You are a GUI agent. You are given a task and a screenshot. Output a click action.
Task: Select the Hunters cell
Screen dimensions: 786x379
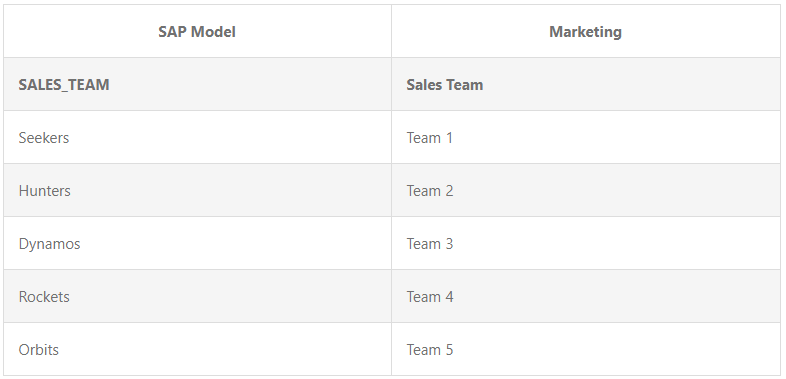[x=197, y=190]
